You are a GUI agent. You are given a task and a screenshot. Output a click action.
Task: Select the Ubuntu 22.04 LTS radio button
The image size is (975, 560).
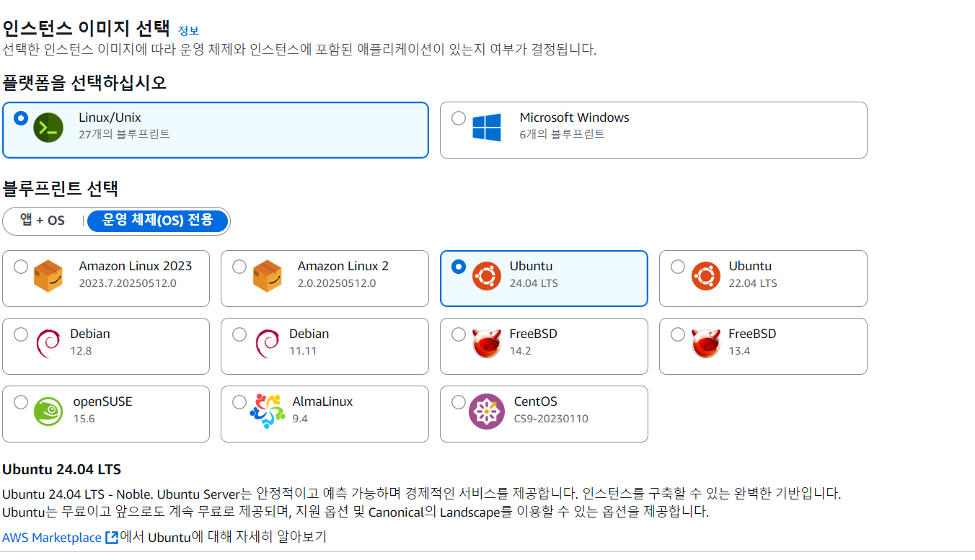click(678, 267)
